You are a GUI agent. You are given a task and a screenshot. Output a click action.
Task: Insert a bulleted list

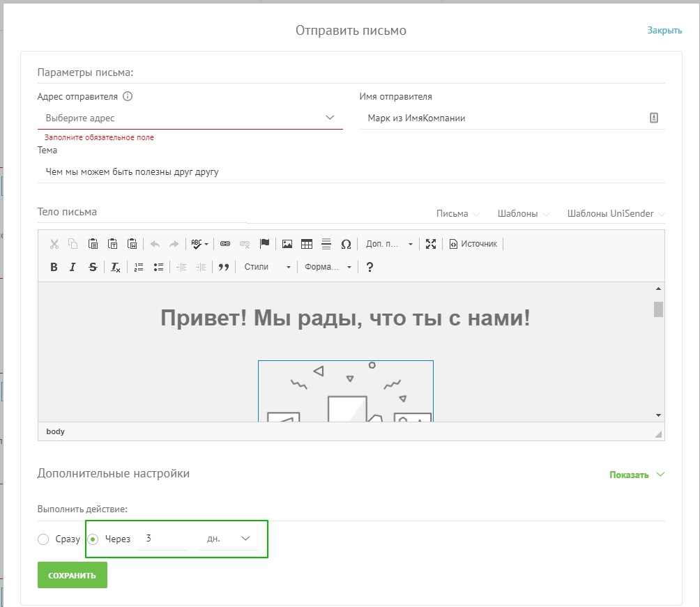[x=158, y=267]
